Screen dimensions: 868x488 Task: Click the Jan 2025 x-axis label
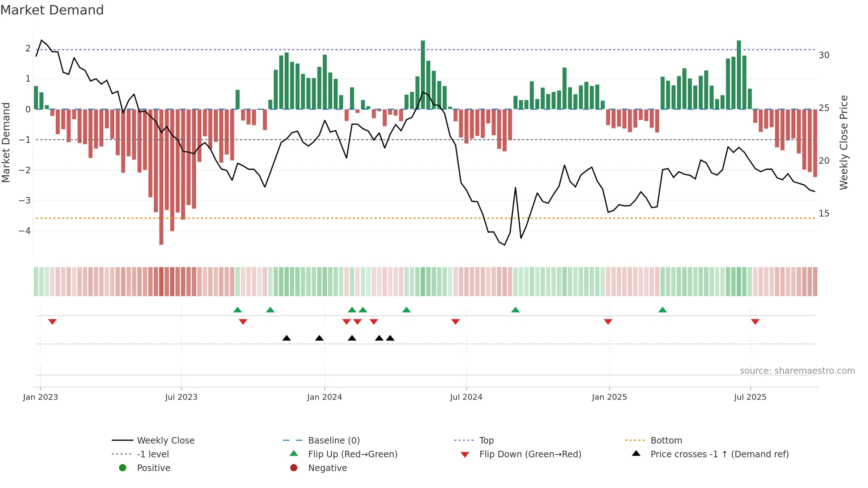click(609, 397)
